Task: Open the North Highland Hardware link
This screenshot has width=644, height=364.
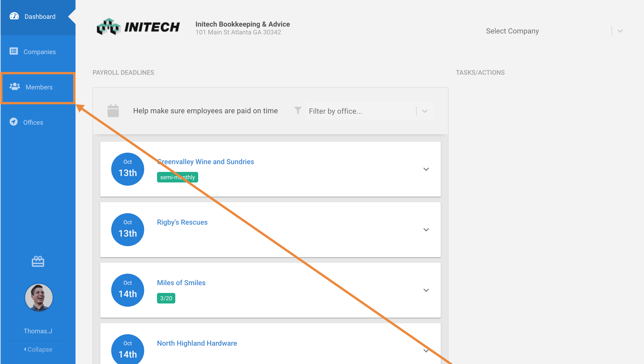Action: (197, 343)
